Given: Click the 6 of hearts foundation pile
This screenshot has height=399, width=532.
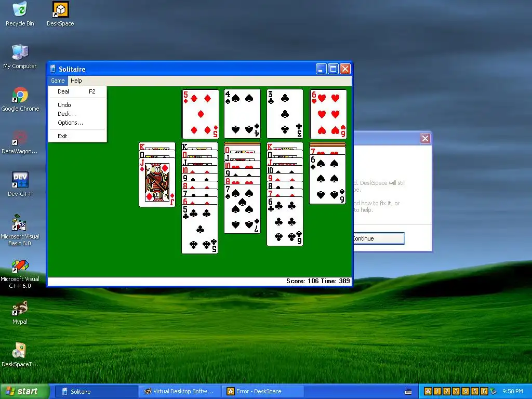Looking at the screenshot, I should [328, 114].
